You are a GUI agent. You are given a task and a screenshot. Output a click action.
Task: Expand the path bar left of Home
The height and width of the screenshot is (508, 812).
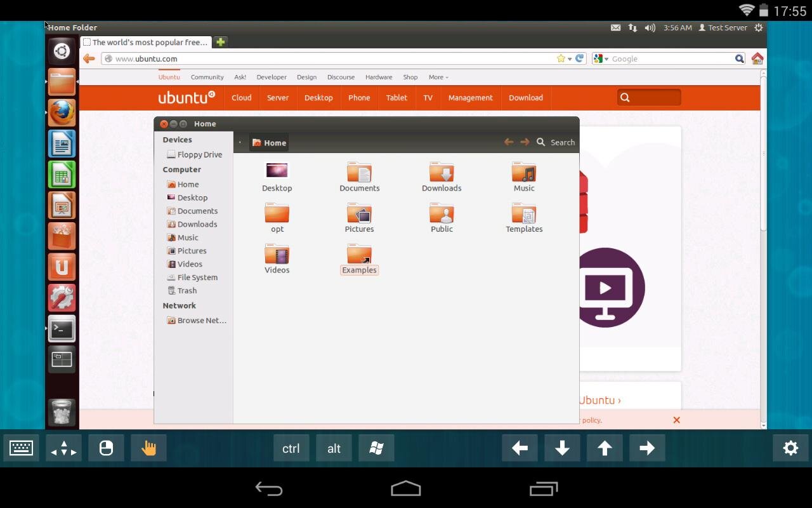pos(240,143)
